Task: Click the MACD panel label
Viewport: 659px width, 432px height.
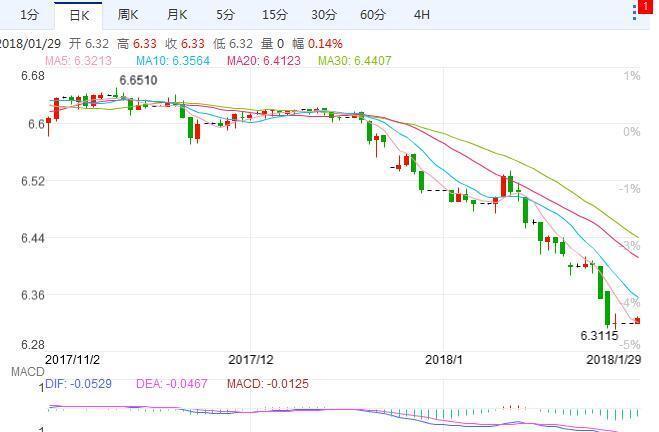Action: (28, 372)
